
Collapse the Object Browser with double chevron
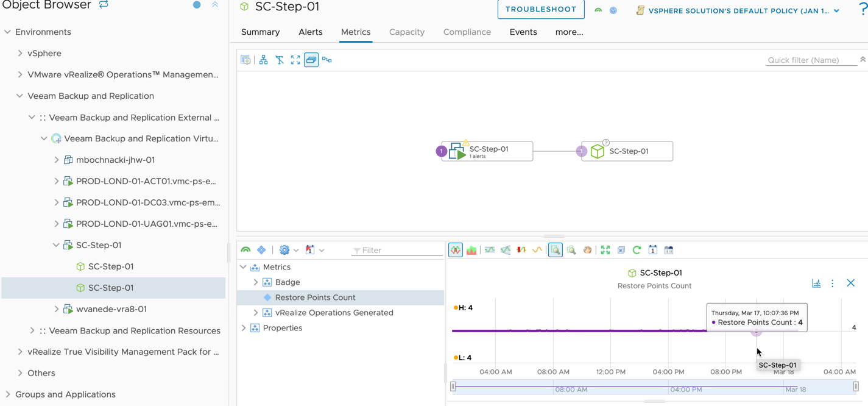215,4
